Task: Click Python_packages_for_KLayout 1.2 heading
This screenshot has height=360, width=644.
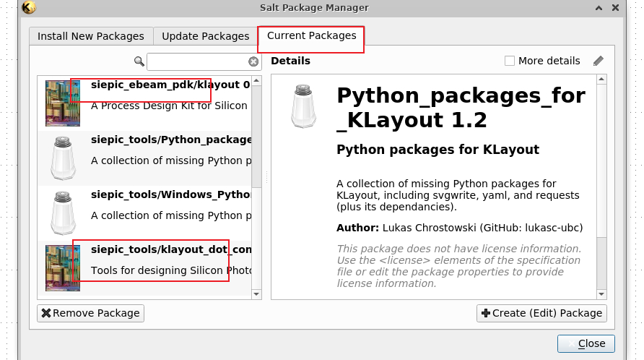Action: click(461, 108)
